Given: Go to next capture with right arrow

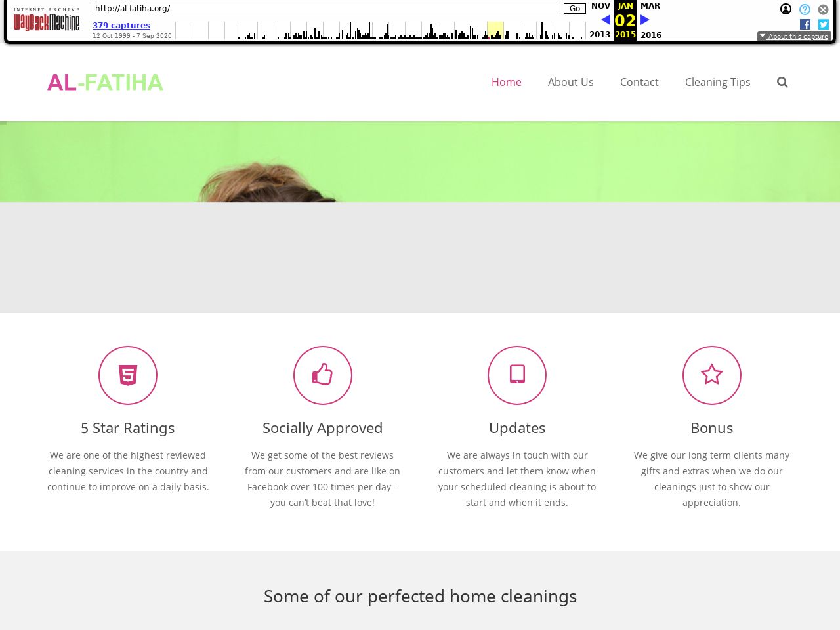Looking at the screenshot, I should click(x=645, y=20).
